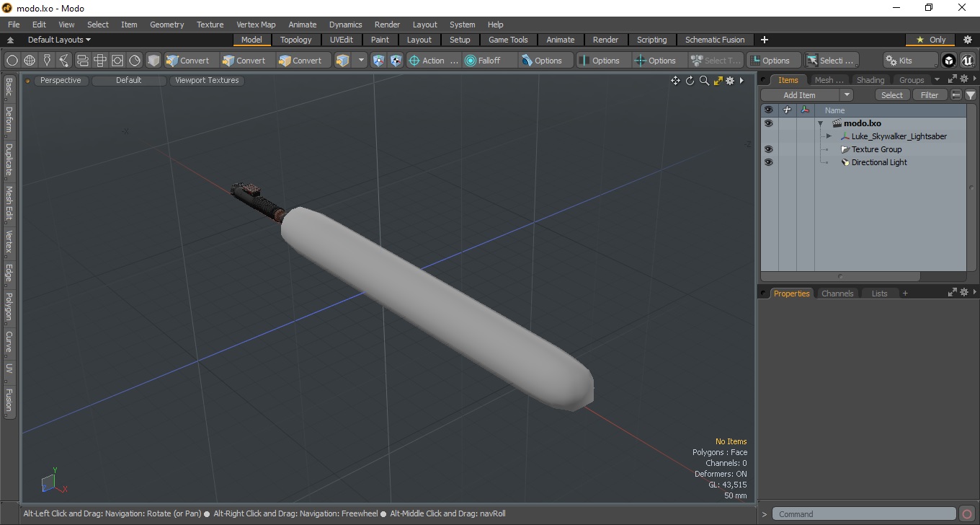This screenshot has width=980, height=525.
Task: Open the Perspective view type dropdown
Action: (61, 81)
